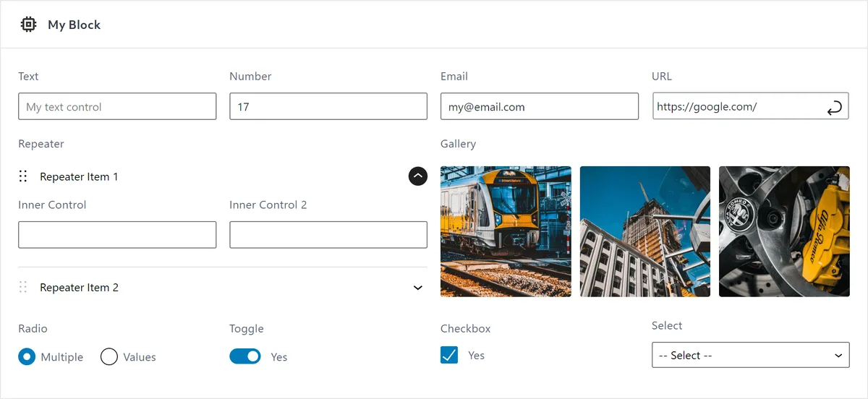
Task: Focus the Inner Control input field
Action: coord(117,235)
